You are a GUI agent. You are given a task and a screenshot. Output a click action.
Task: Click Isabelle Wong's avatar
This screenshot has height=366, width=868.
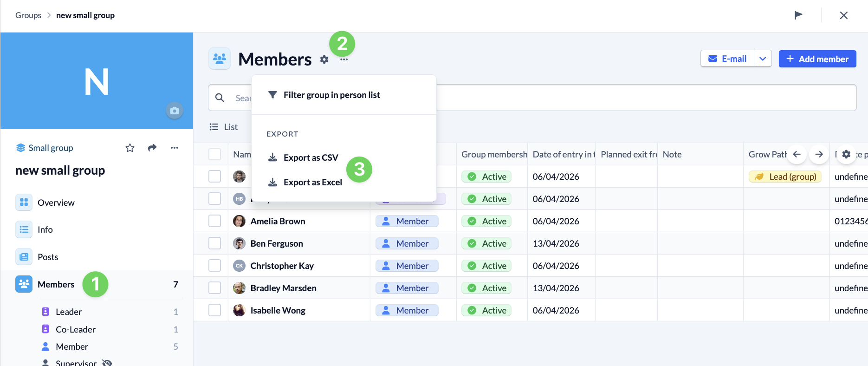pos(239,310)
